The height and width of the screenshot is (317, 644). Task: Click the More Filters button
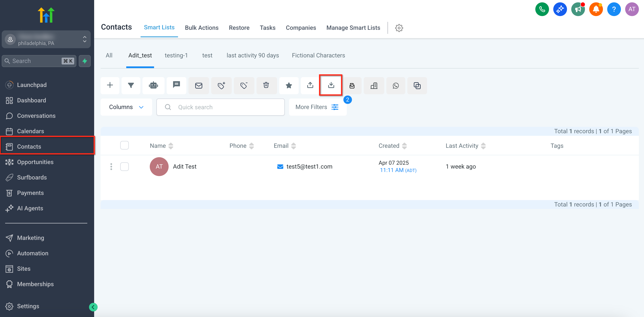[317, 107]
